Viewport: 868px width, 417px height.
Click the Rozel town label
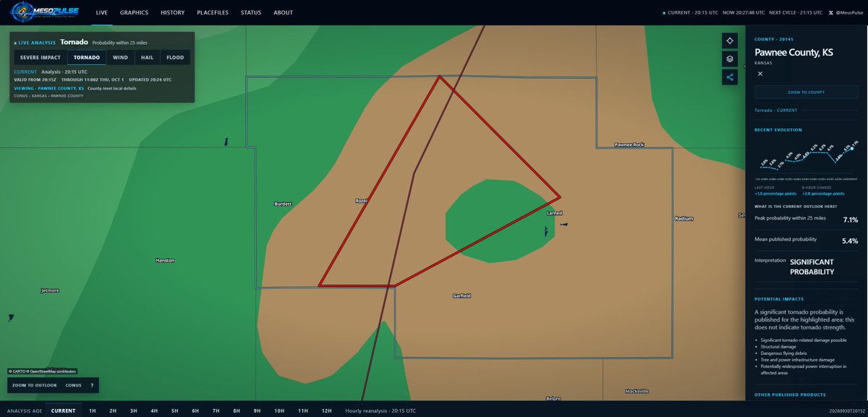pyautogui.click(x=362, y=200)
